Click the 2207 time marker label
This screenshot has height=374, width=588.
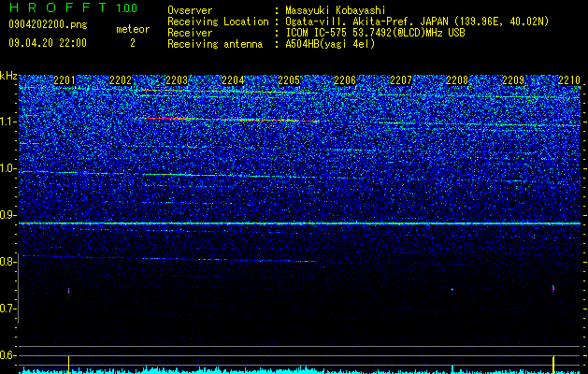[x=401, y=80]
